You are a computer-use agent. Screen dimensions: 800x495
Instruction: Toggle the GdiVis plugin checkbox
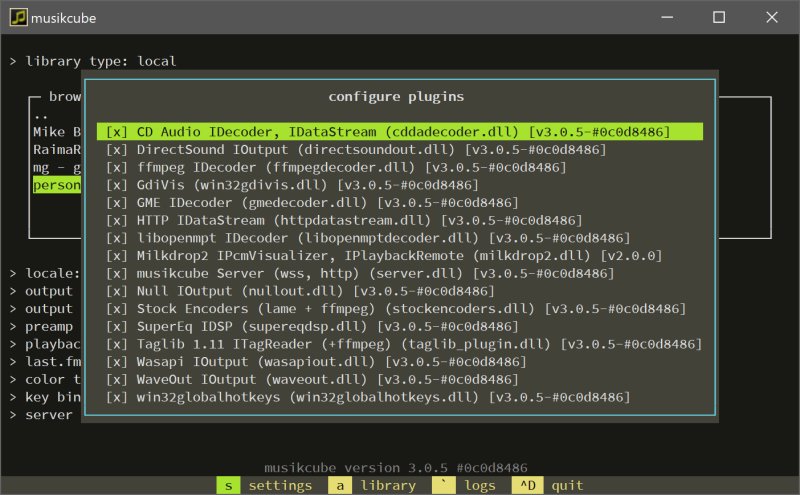(116, 185)
